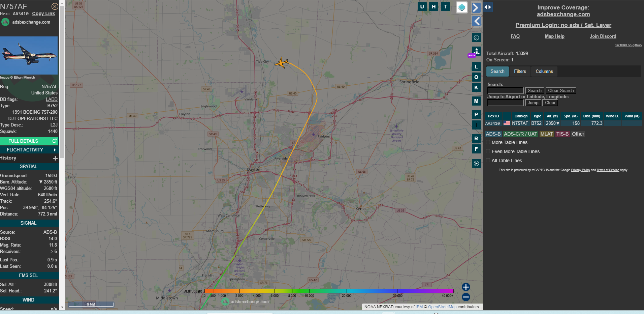Sort table by Spd. (kt) column
This screenshot has height=314, width=644.
[x=571, y=116]
